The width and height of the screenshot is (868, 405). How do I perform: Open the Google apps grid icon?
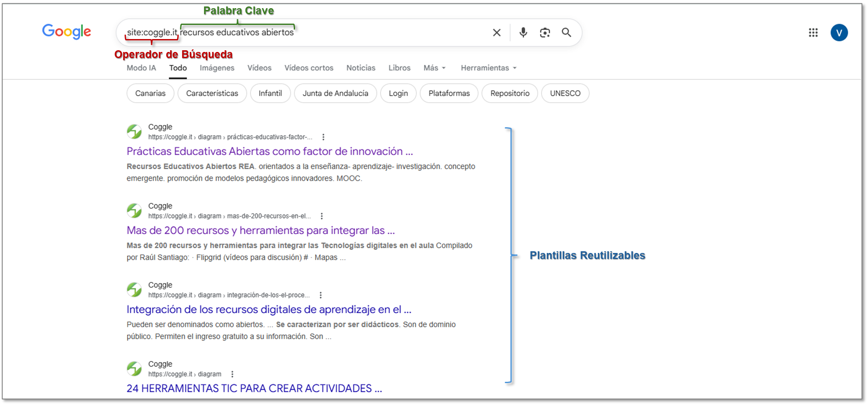(813, 33)
